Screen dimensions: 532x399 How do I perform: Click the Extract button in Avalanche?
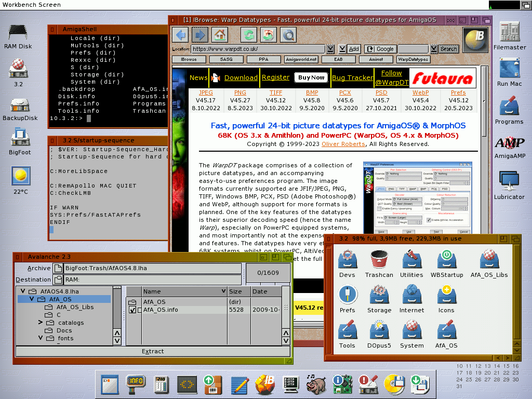coord(153,351)
